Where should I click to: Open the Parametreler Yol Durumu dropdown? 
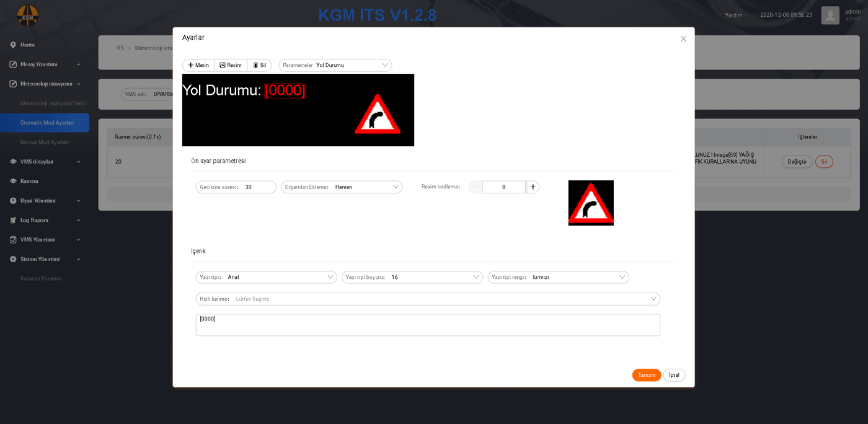[335, 65]
